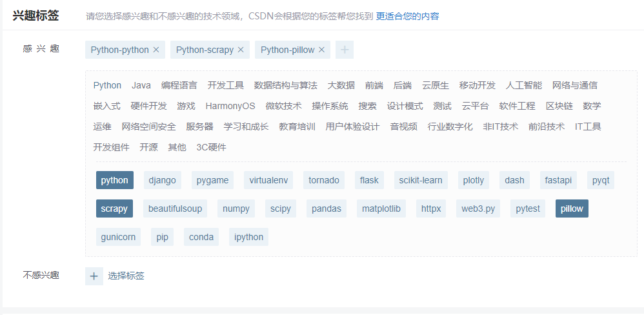This screenshot has width=644, height=315.
Task: Deselect the python tag chip
Action: (115, 180)
